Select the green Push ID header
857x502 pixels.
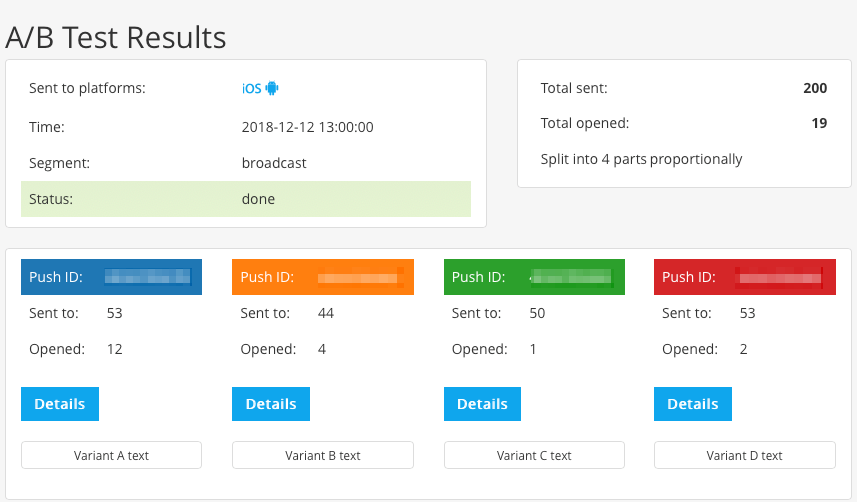tap(534, 277)
